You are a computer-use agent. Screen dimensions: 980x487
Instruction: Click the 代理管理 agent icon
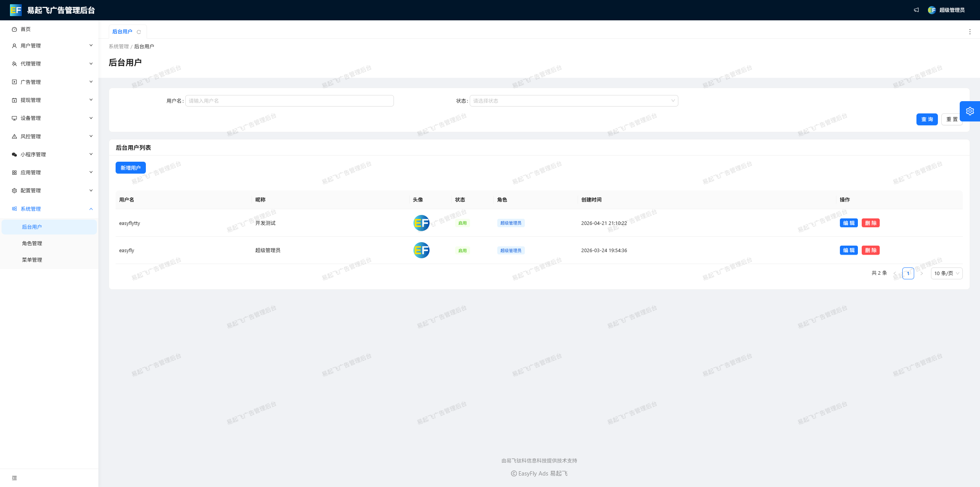pyautogui.click(x=14, y=64)
